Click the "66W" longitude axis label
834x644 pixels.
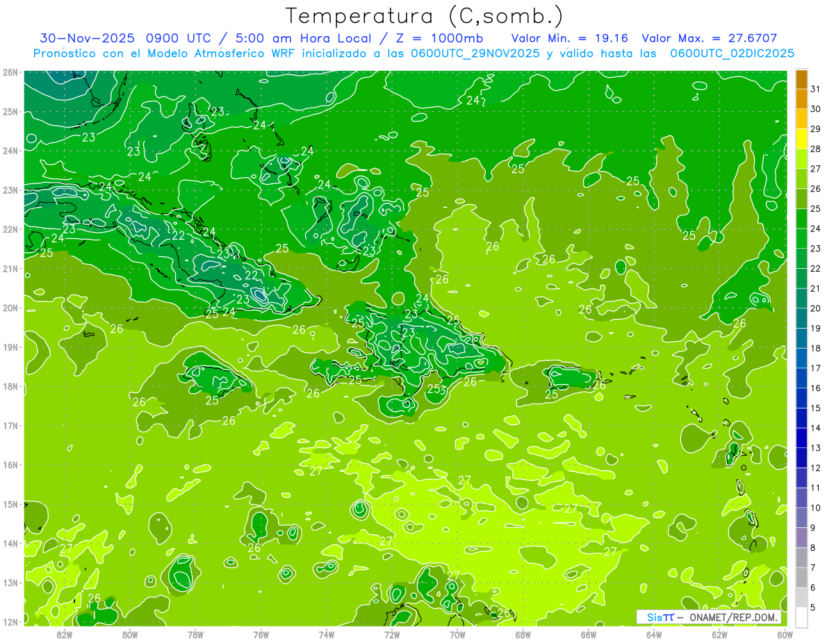coord(589,634)
